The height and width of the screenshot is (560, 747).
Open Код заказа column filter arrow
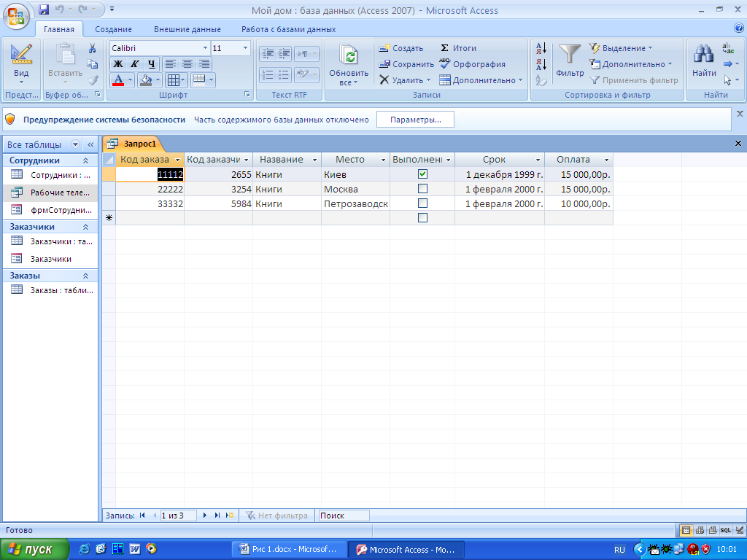[x=178, y=160]
